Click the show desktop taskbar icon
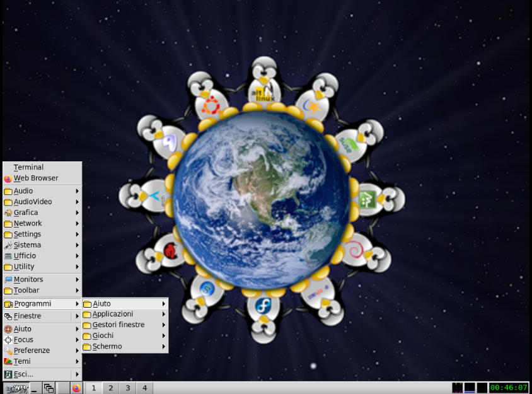The height and width of the screenshot is (394, 532). coord(35,388)
